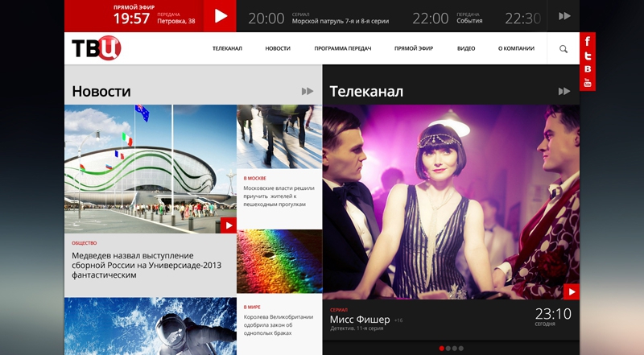Open the stadium with flags thumbnail
Viewport: 644px width, 355px height.
(151, 169)
